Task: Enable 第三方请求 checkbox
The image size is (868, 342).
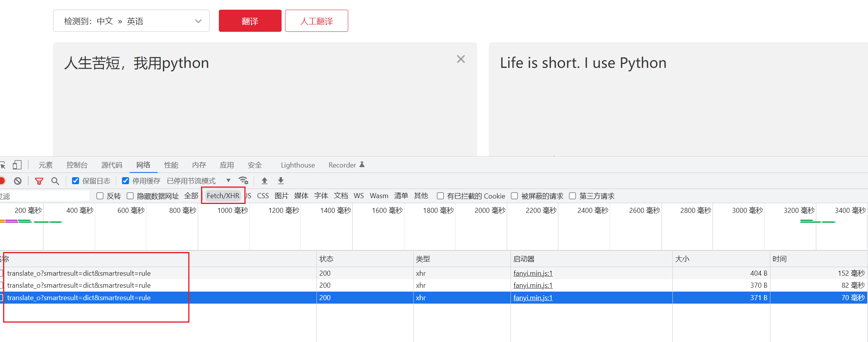Action: click(572, 196)
